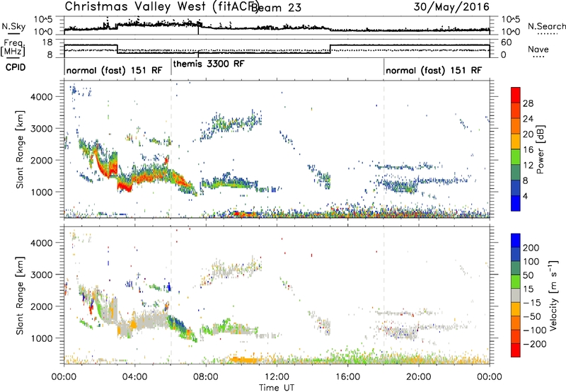This screenshot has height=392, width=566.
Task: Click the '-200' label on the velocity colorbar
Action: [534, 344]
